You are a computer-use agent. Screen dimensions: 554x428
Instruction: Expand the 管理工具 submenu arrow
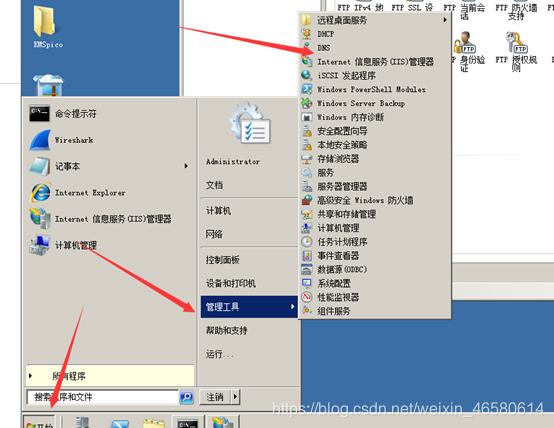click(292, 306)
